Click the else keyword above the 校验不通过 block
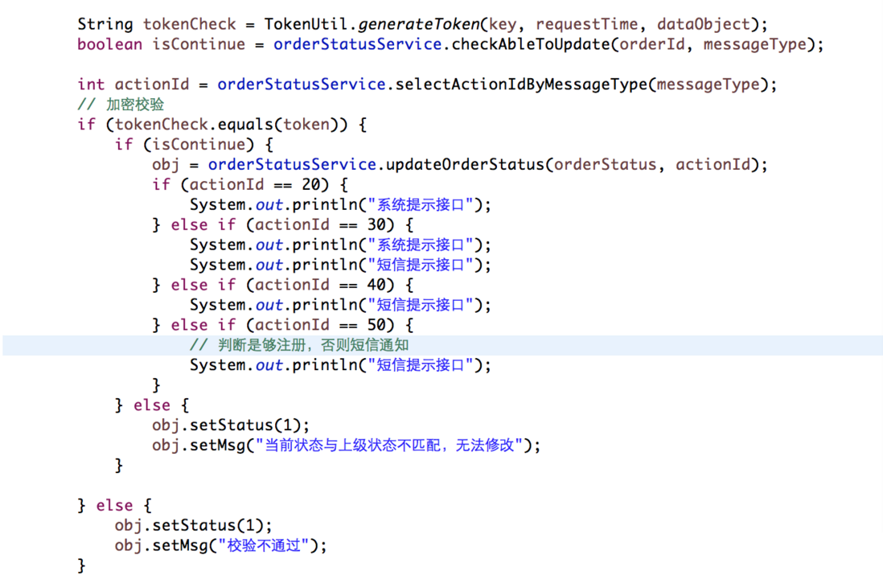This screenshot has height=588, width=883. coord(114,505)
